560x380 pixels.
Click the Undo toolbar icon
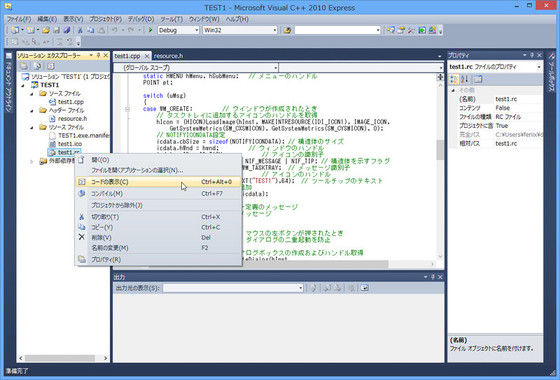coord(115,30)
